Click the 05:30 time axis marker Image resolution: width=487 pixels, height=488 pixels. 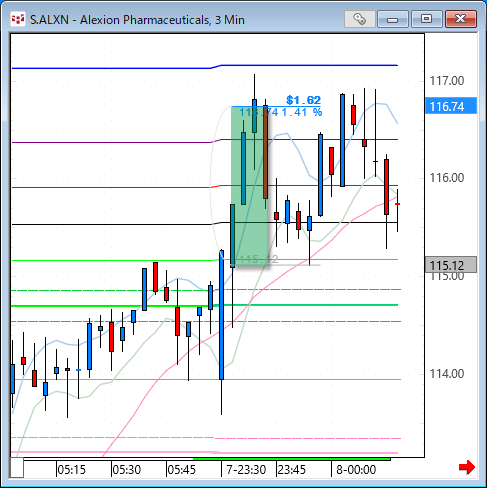point(126,470)
